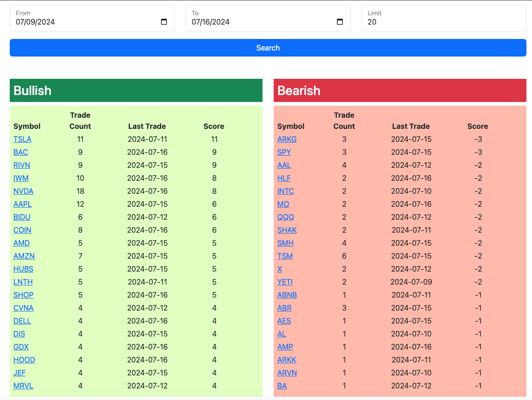Click the Bullish table Score column header
532x400 pixels.
214,127
